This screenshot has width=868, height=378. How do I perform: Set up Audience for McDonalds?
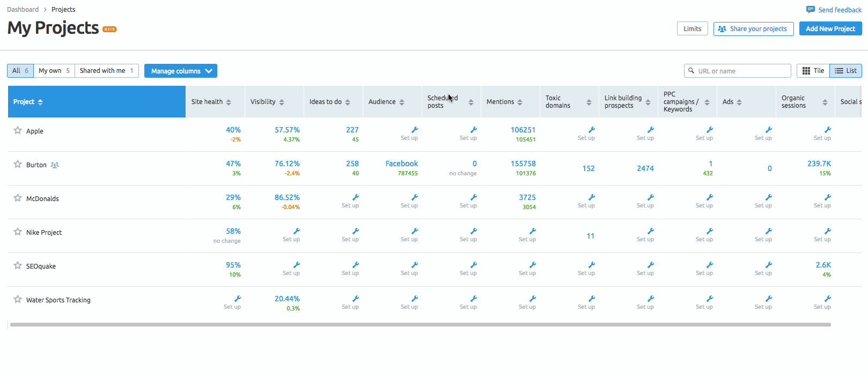coord(409,201)
